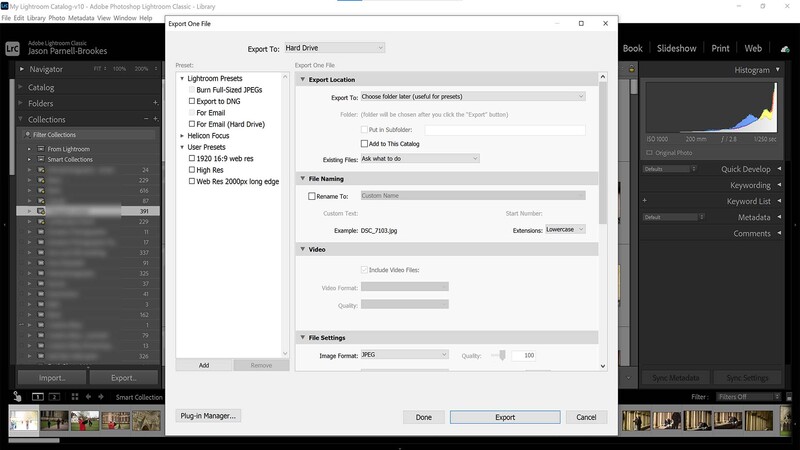
Task: Collapse the File Naming section
Action: click(x=303, y=179)
